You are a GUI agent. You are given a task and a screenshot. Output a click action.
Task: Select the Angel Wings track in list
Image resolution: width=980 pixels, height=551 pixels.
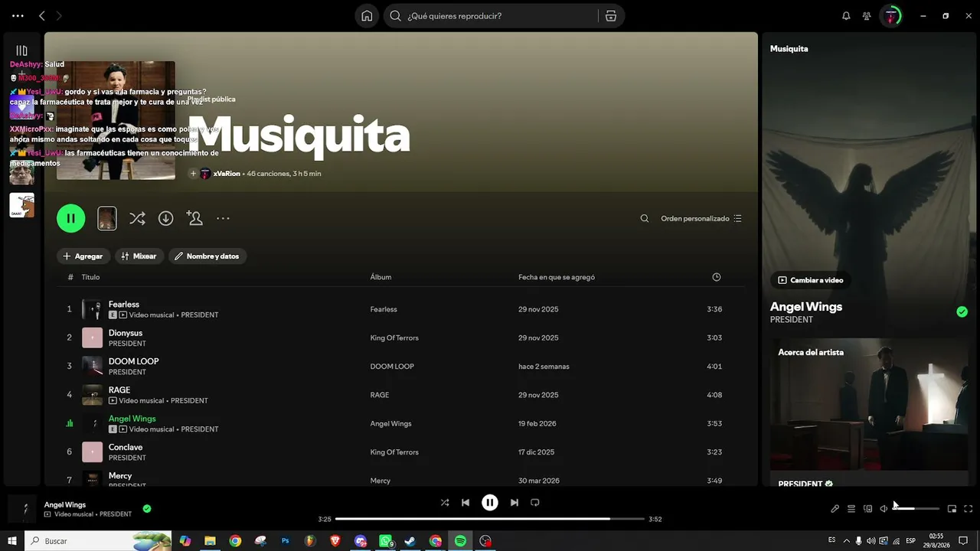tap(132, 419)
